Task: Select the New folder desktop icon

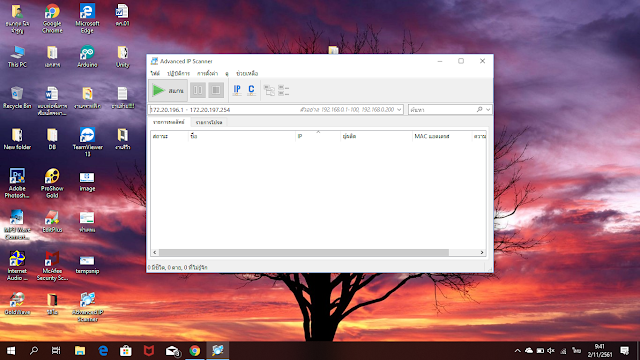Action: click(x=17, y=139)
